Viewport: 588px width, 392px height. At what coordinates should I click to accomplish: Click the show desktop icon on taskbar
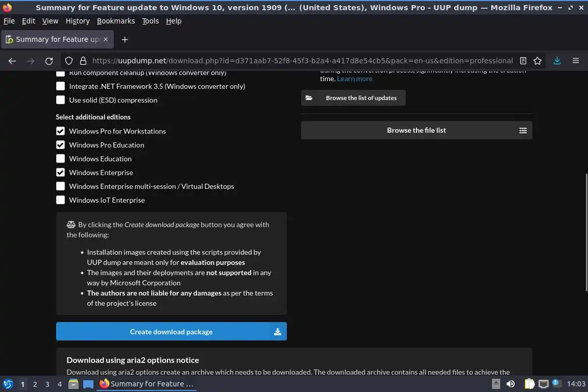(x=88, y=384)
